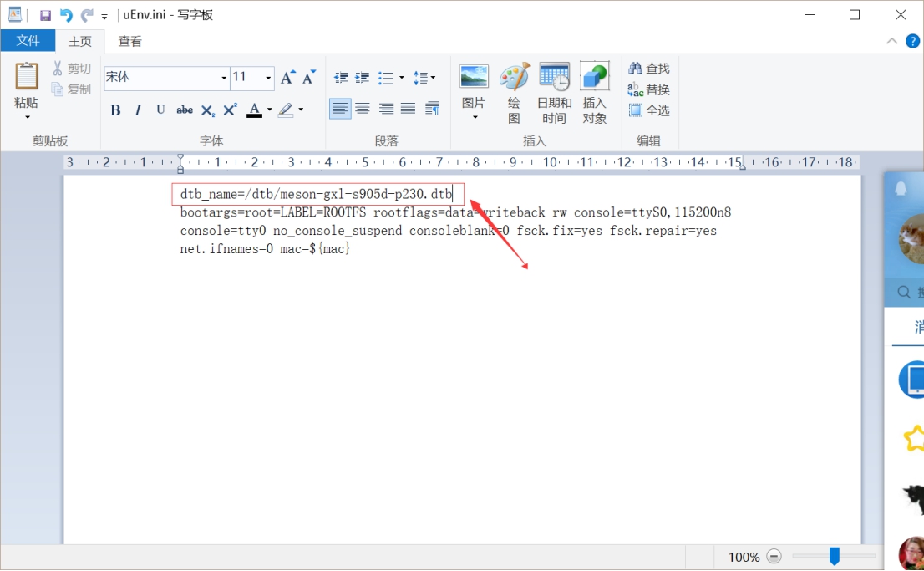Apply the black text color swatch

254,110
